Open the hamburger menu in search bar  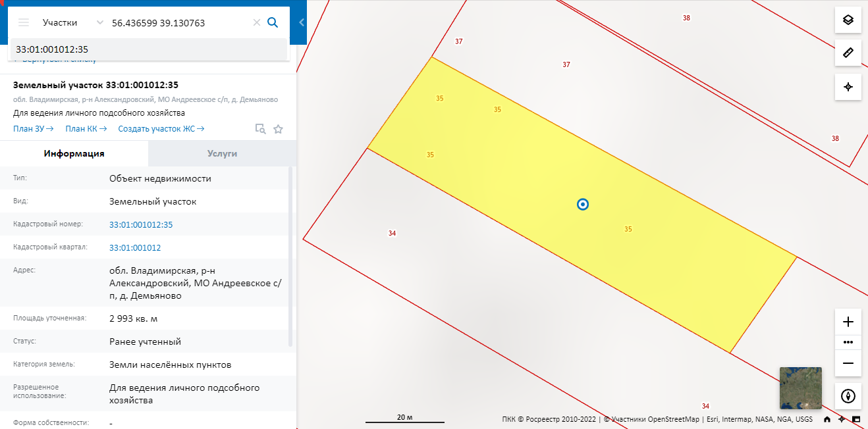24,22
